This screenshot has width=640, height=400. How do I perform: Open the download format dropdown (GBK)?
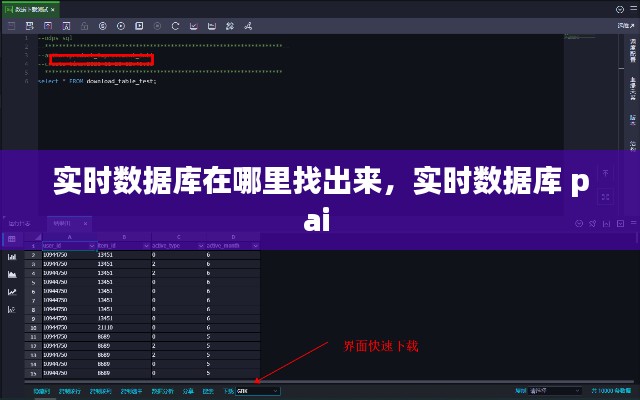pyautogui.click(x=257, y=390)
